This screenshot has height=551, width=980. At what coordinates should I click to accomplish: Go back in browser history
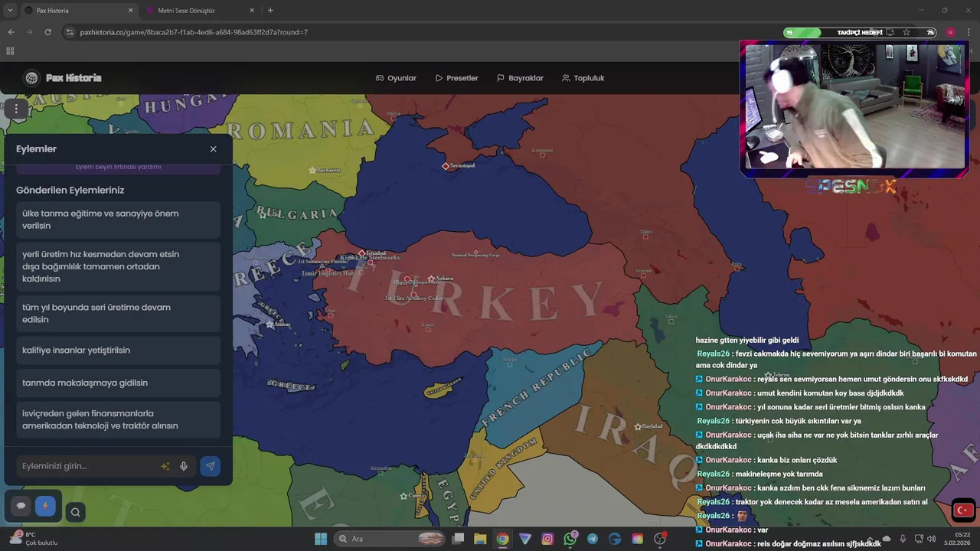(11, 32)
